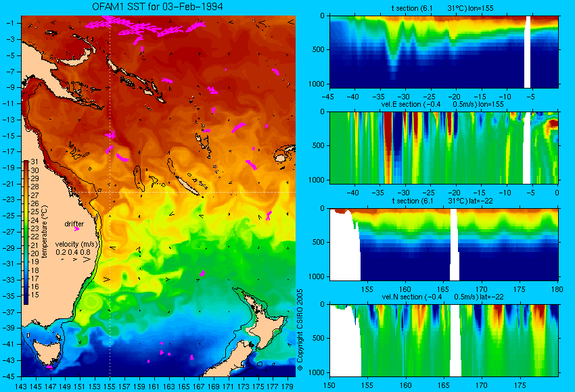Screen dimensions: 575x392
Task: Click colorbar value label '28'
Action: pos(34,187)
